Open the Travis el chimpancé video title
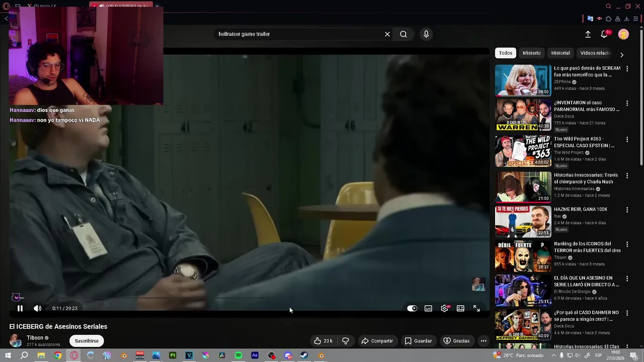The image size is (644, 362). (x=586, y=178)
